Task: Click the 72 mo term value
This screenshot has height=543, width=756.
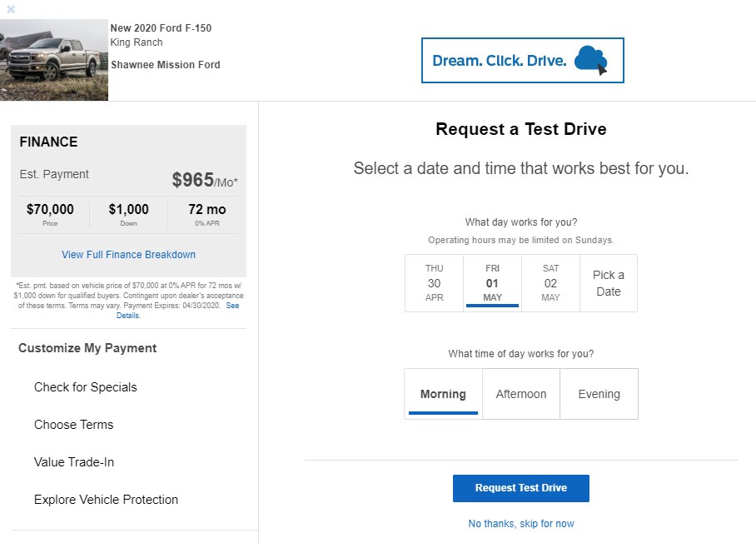Action: coord(207,209)
